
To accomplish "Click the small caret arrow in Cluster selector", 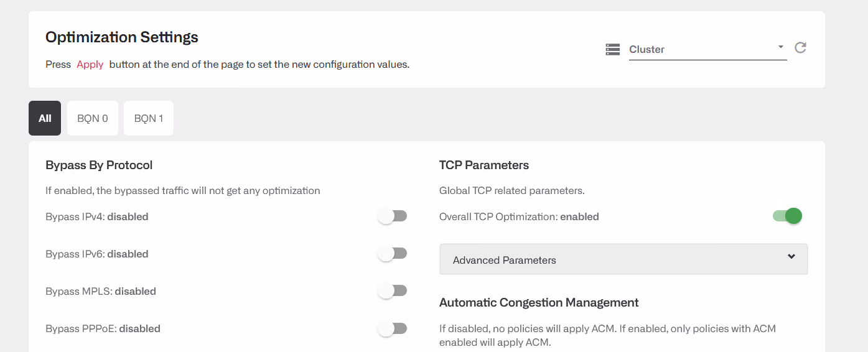I will (x=780, y=47).
